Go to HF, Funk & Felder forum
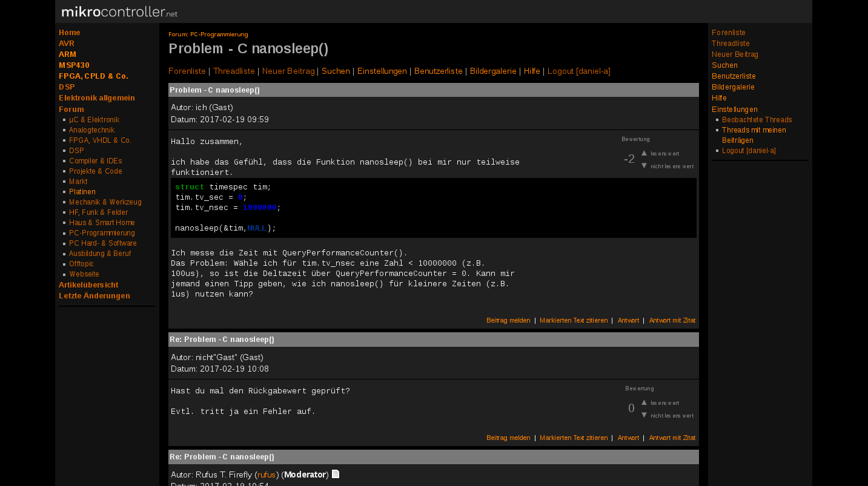Image resolution: width=868 pixels, height=486 pixels. (98, 212)
